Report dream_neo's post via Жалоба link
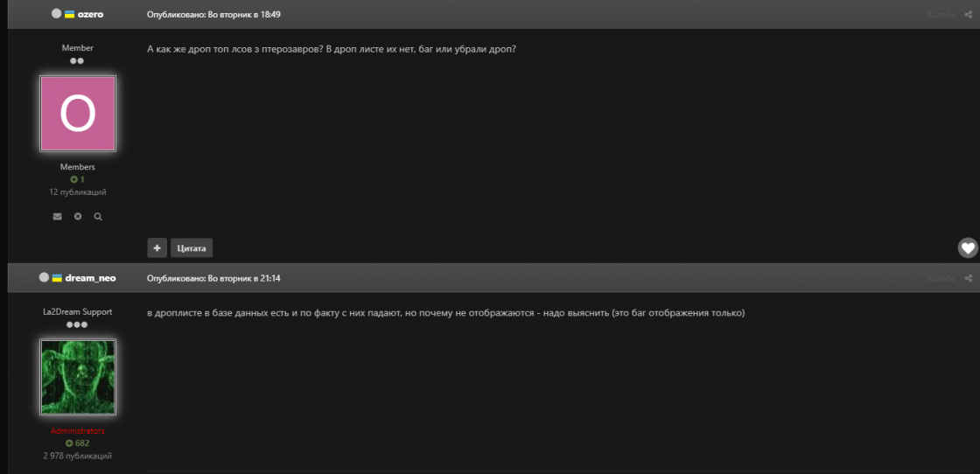This screenshot has width=980, height=474. click(941, 278)
